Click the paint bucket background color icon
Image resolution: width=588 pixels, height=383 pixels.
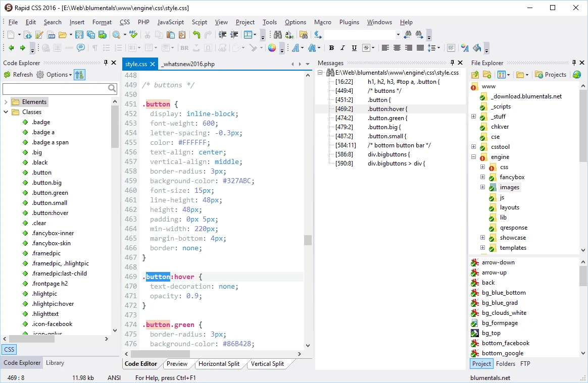477,48
